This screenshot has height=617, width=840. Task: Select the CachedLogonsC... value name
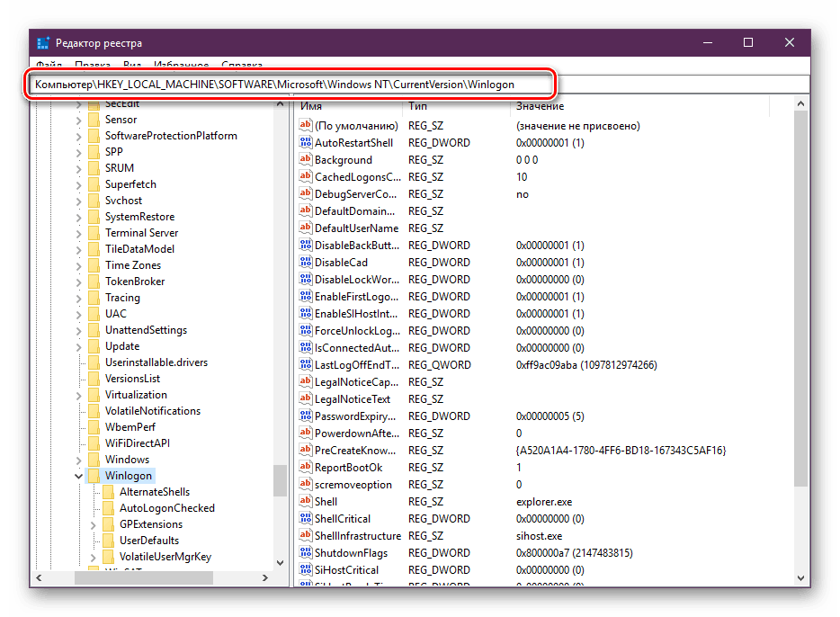point(357,177)
